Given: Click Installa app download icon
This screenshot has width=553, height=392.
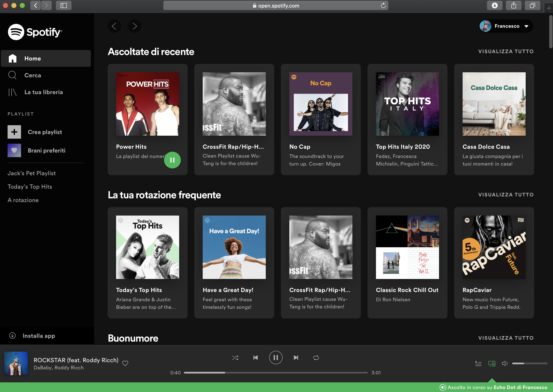Looking at the screenshot, I should (12, 336).
